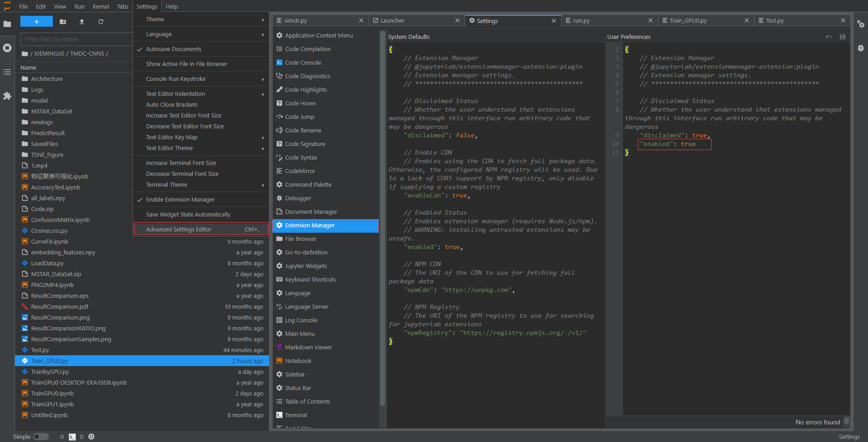Open the table of contents sidebar icon
The image size is (868, 442).
(7, 72)
